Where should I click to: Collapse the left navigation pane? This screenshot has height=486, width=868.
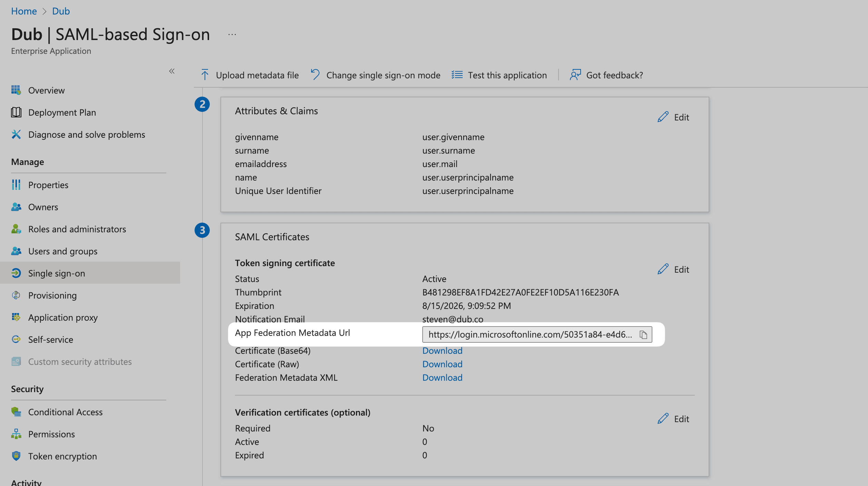172,71
